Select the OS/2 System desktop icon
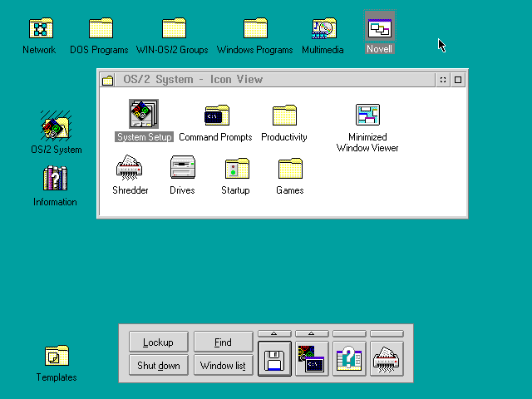 coord(56,126)
